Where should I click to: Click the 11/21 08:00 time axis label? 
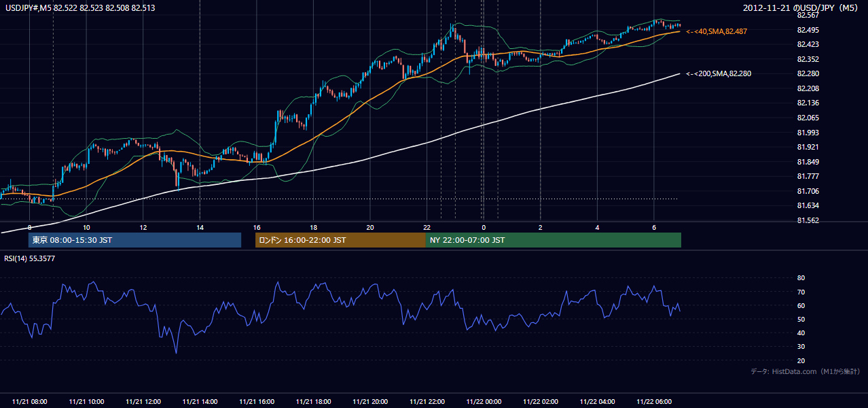coord(29,402)
